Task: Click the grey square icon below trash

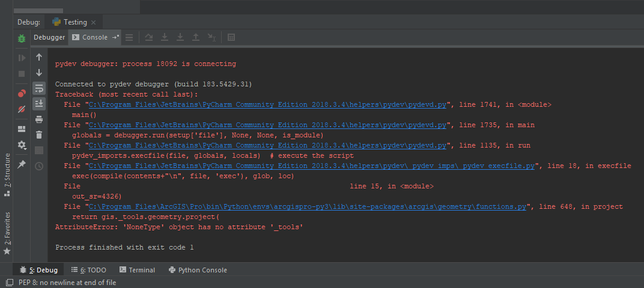Action: point(39,151)
